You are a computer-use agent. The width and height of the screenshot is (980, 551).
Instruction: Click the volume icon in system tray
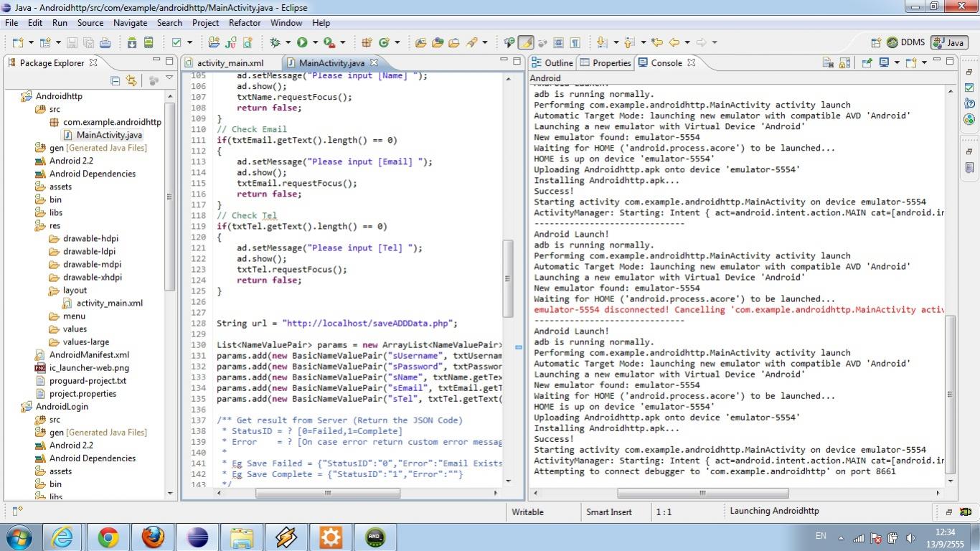click(911, 537)
